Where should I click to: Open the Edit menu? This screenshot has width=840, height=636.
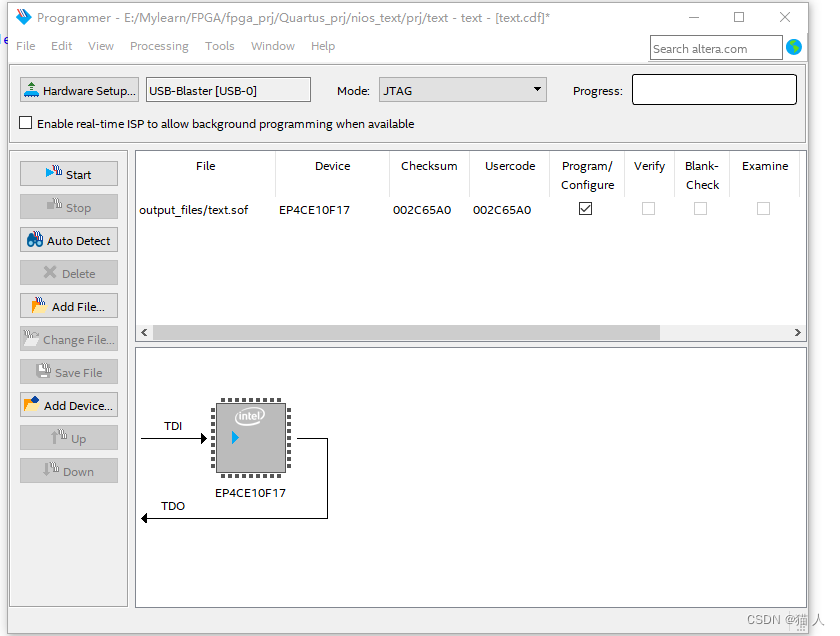[x=62, y=46]
